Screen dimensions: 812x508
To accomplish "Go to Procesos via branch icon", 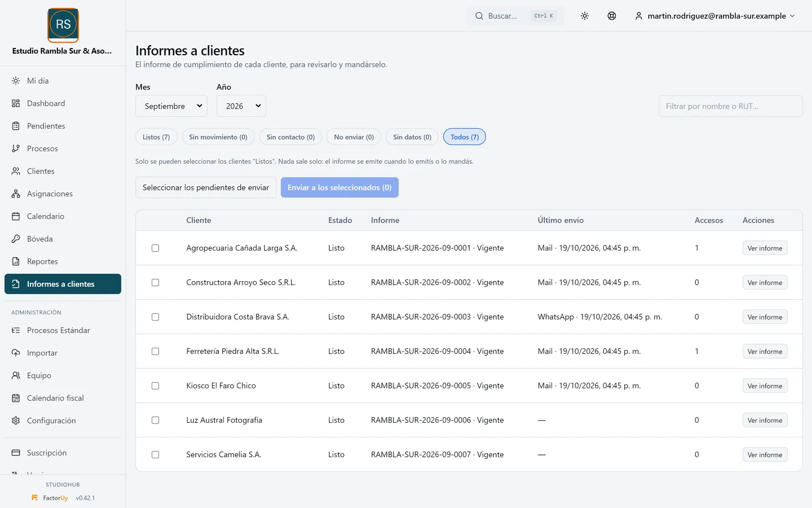I will pos(16,148).
